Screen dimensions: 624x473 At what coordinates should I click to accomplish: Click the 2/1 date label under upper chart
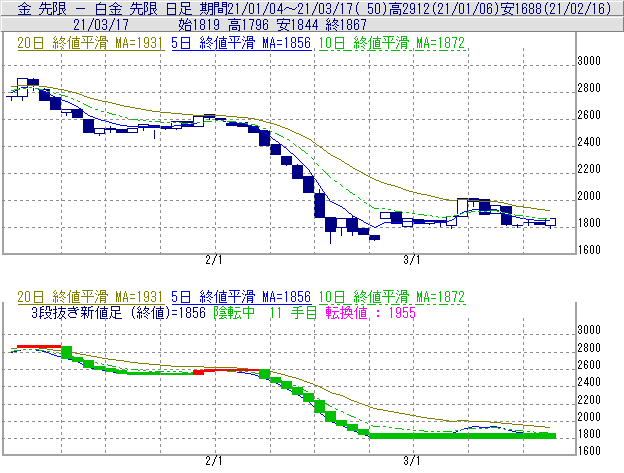click(x=214, y=260)
